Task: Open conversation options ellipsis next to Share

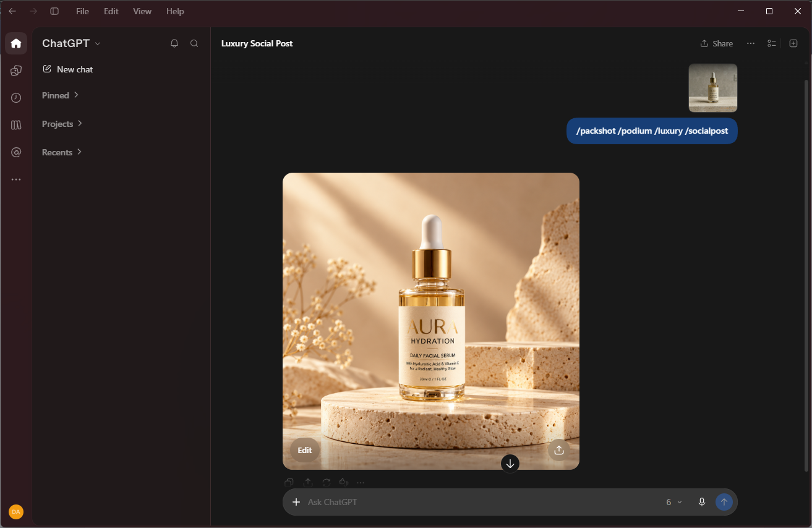Action: pyautogui.click(x=751, y=43)
